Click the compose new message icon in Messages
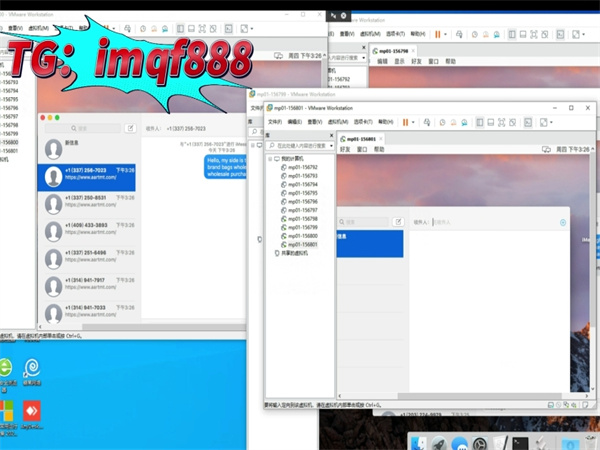 coord(130,128)
